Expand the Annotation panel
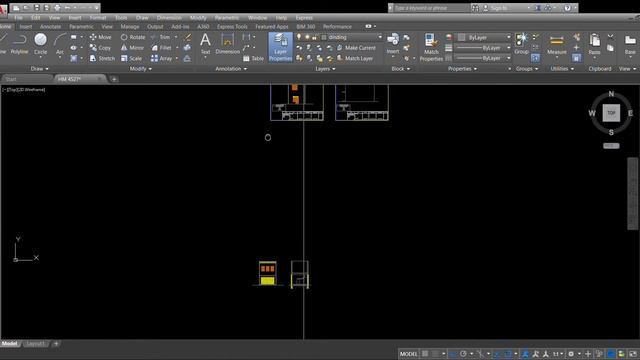The height and width of the screenshot is (360, 640). (x=231, y=69)
